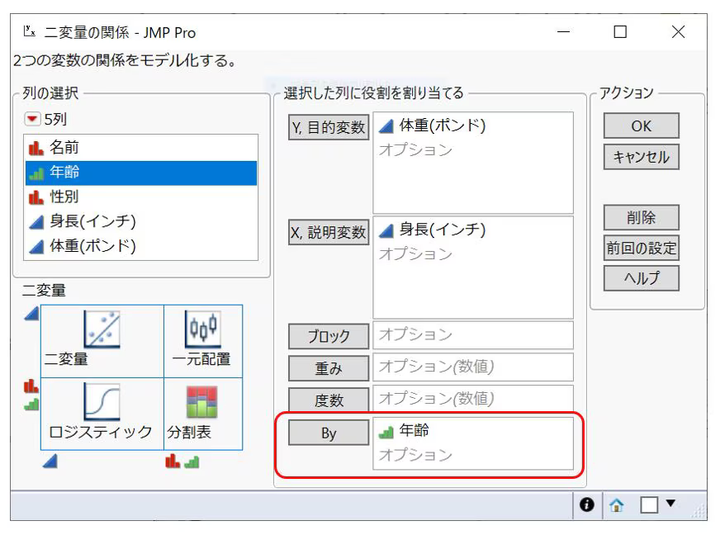Click ordinal icon beside 年齢 in By box
This screenshot has width=720, height=535.
[x=386, y=432]
